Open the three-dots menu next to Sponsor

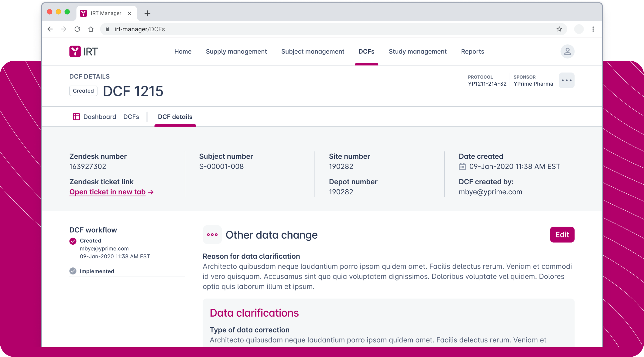click(x=567, y=80)
